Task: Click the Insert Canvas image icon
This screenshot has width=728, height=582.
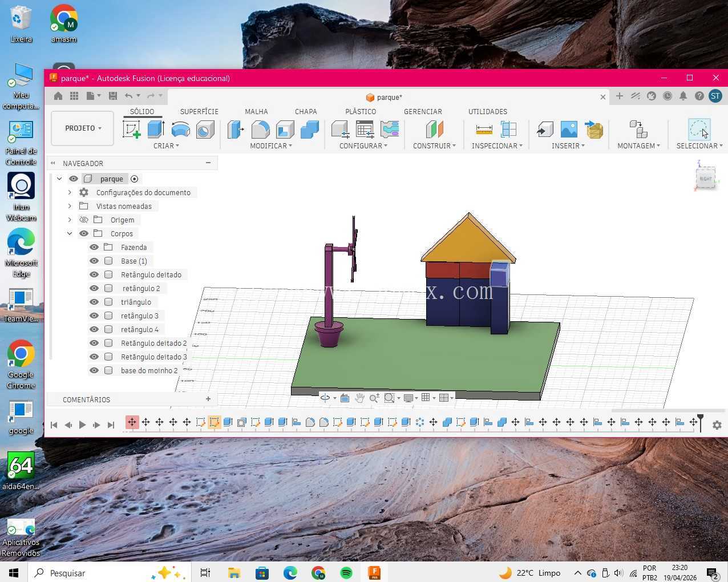Action: (569, 130)
